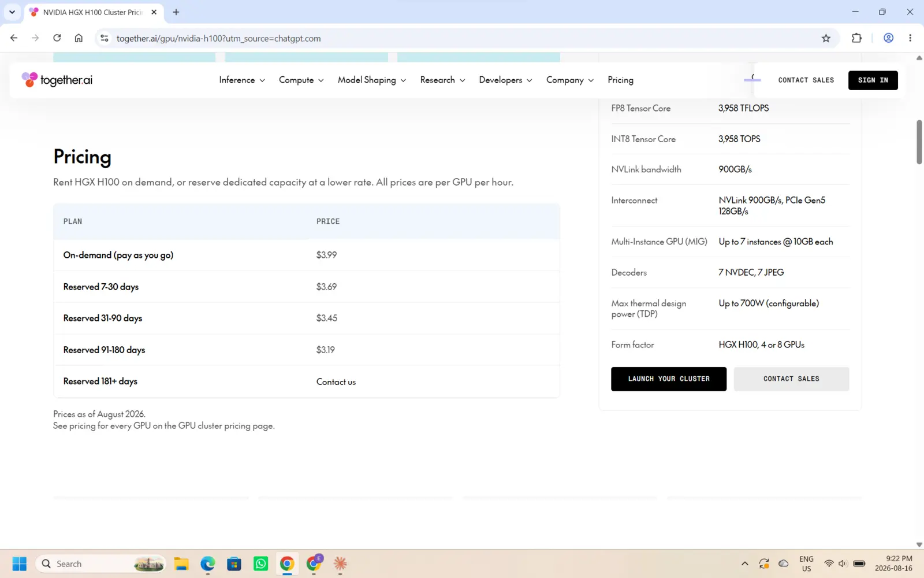
Task: Switch to the active Chrome taskbar icon
Action: 287,564
